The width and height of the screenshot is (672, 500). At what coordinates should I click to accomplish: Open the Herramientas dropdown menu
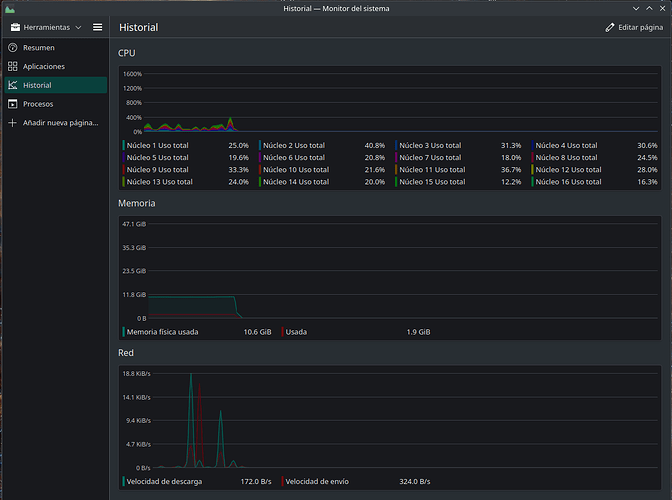point(46,27)
